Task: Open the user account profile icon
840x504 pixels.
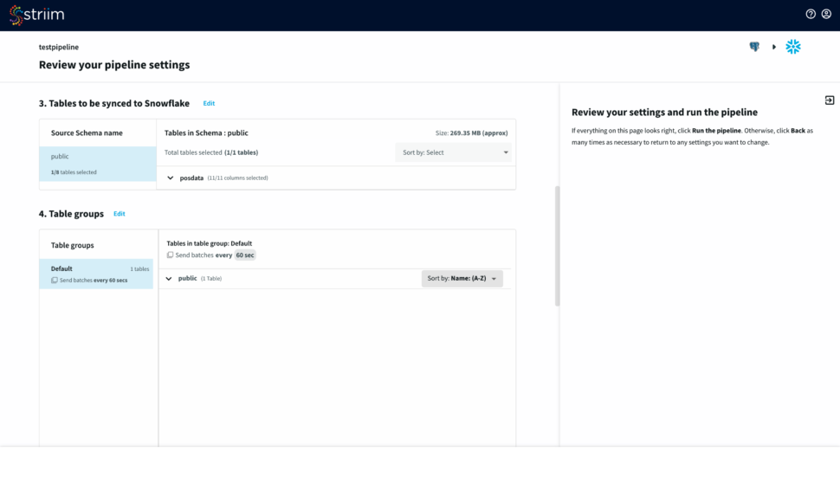Action: pos(825,14)
